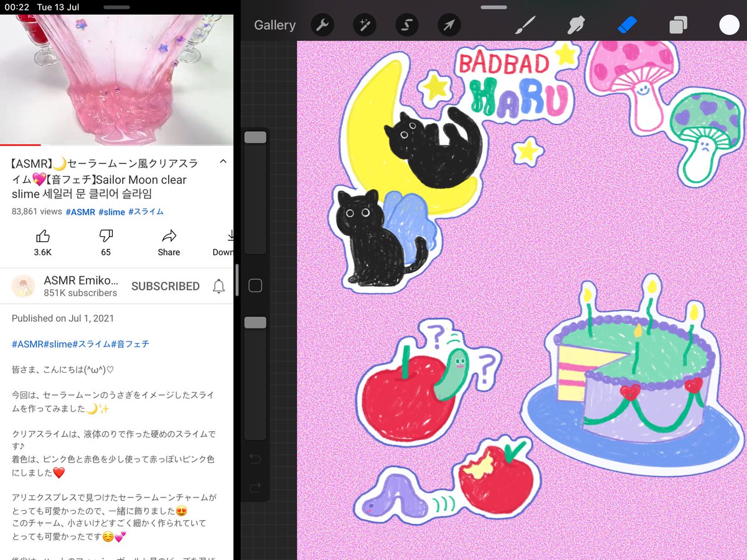This screenshot has width=747, height=560.
Task: Click the split view divider handle
Action: 236,280
